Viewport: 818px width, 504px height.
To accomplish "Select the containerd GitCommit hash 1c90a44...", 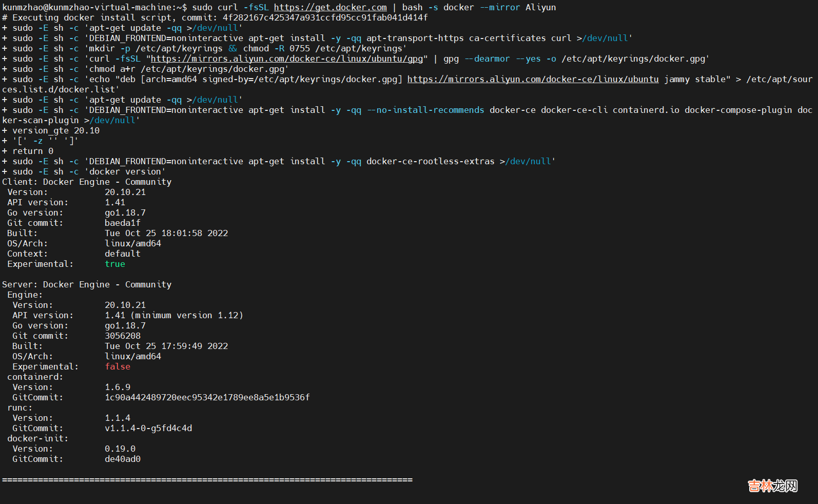I will pos(207,397).
